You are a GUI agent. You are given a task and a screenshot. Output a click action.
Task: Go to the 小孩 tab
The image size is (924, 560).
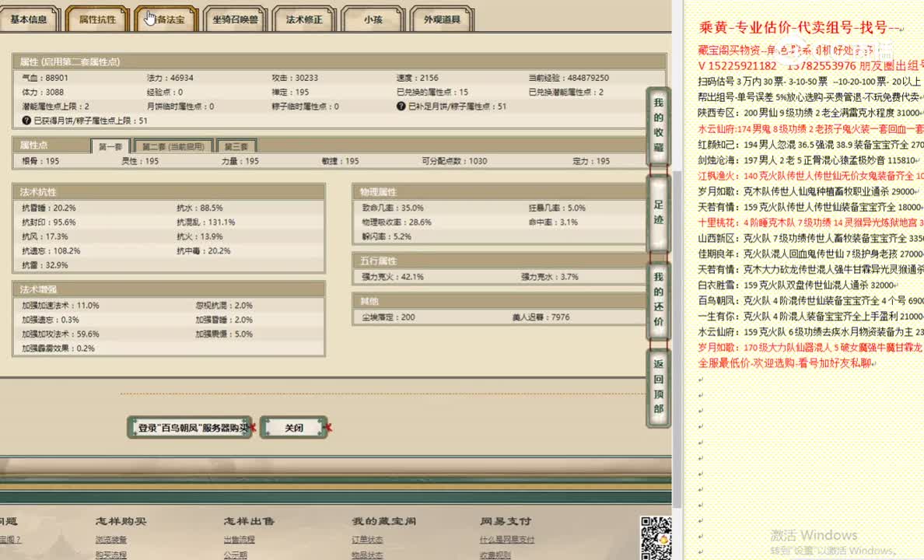373,19
